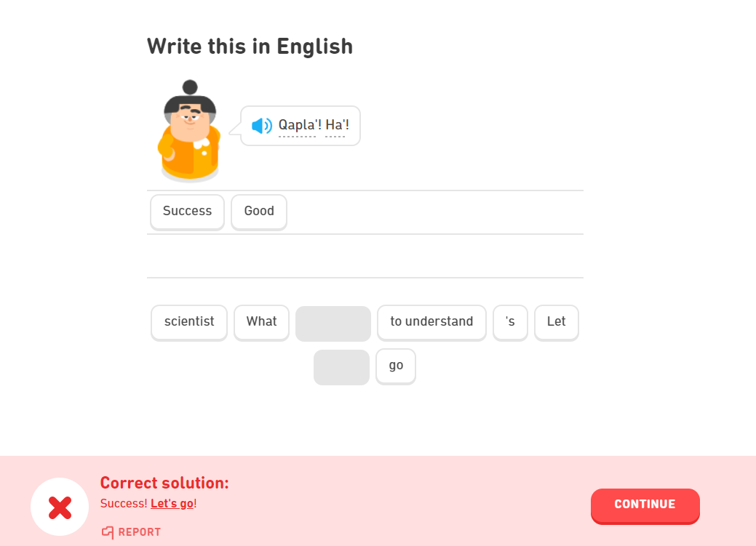This screenshot has height=546, width=756.
Task: Click the empty second answer line
Action: [x=365, y=256]
